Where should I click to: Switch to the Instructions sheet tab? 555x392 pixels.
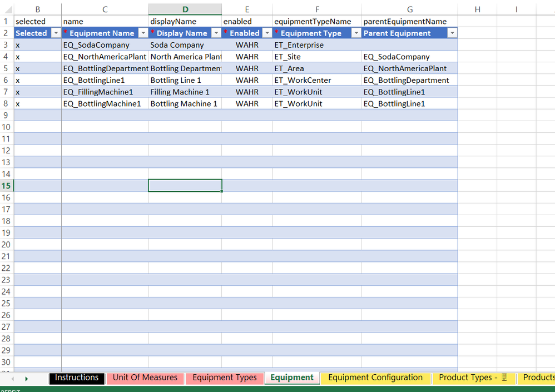[77, 378]
